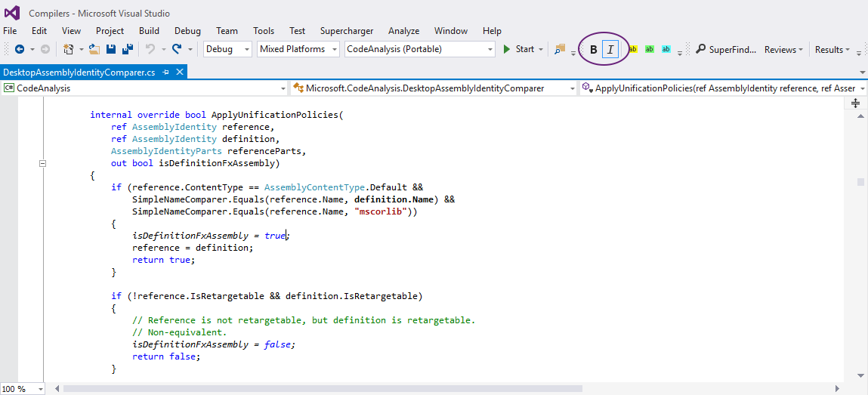Click the Find in Files folder icon
This screenshot has width=868, height=395.
tap(561, 49)
